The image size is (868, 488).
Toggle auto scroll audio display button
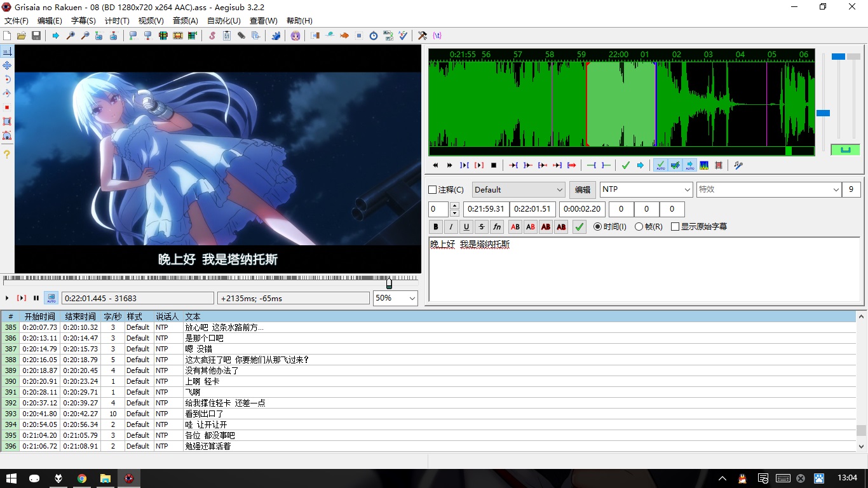click(689, 165)
